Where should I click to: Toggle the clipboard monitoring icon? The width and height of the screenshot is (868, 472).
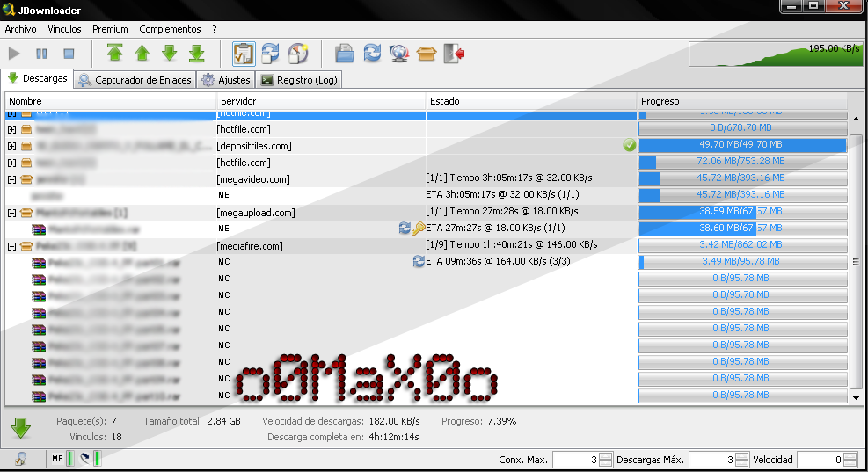click(x=244, y=54)
